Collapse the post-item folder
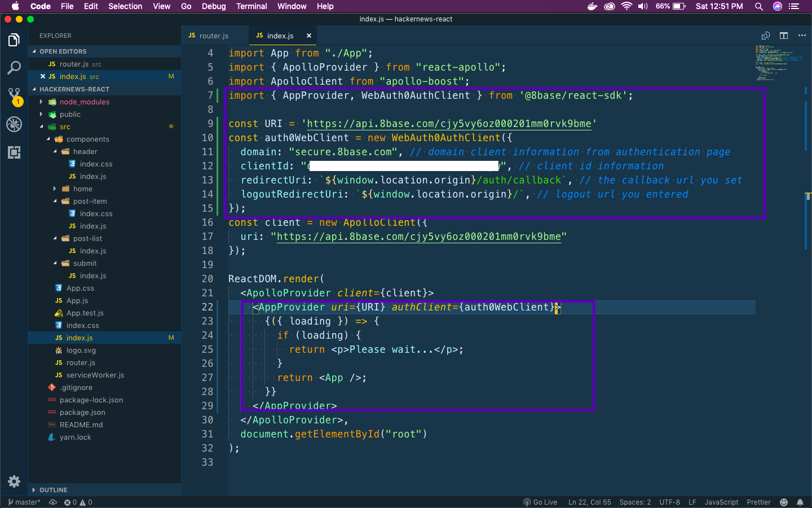Screen dimensions: 812x508 click(104, 201)
